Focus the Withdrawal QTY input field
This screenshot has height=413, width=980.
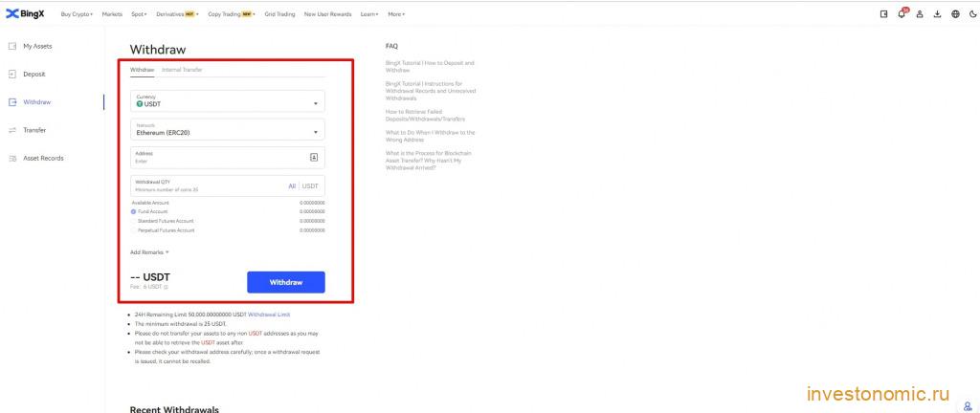[228, 185]
